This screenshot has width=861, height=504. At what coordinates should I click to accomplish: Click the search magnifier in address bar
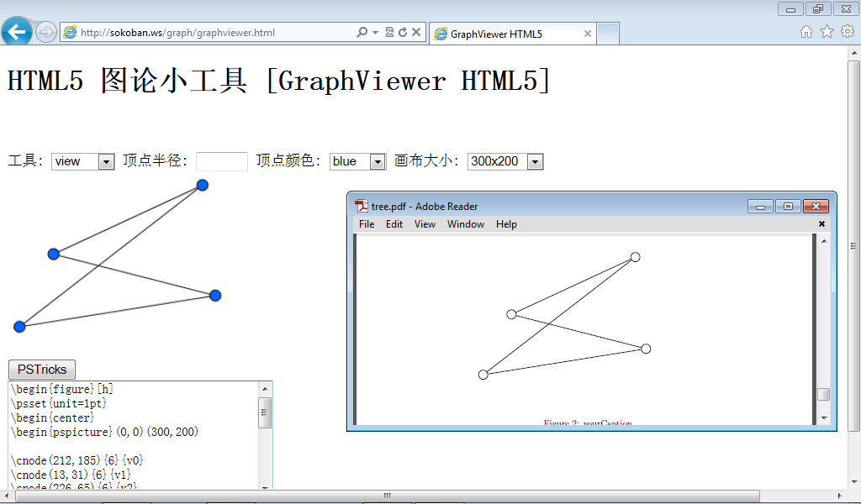362,33
